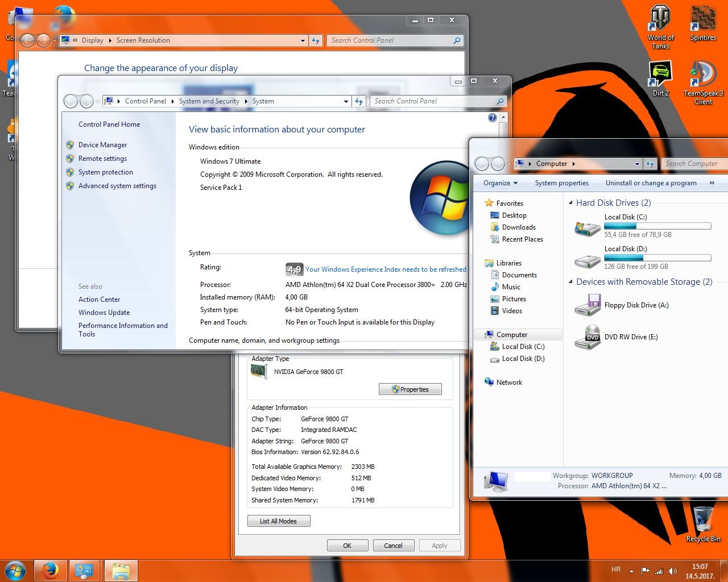728x582 pixels.
Task: Collapse the Hard Disk Drives group
Action: pos(570,203)
